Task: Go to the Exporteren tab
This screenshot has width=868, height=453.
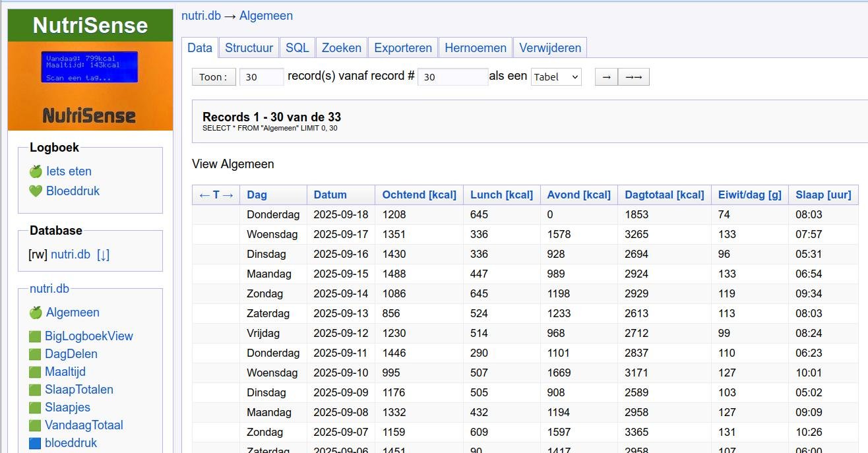Action: 402,48
